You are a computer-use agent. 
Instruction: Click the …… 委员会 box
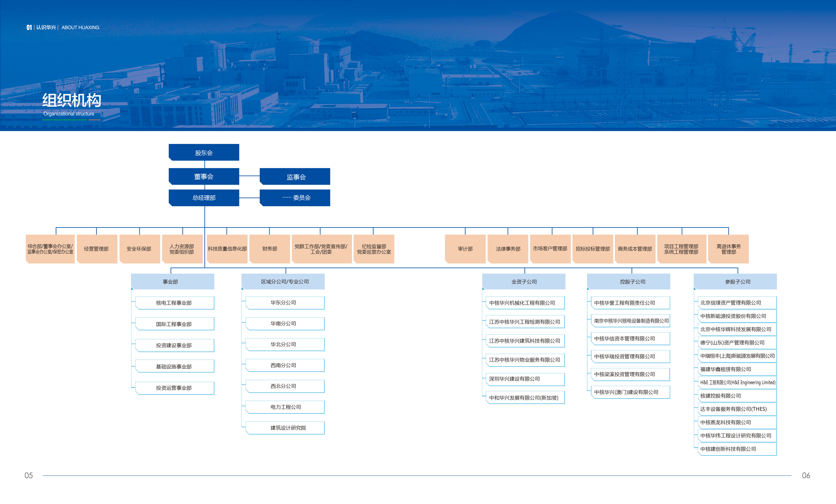(295, 197)
